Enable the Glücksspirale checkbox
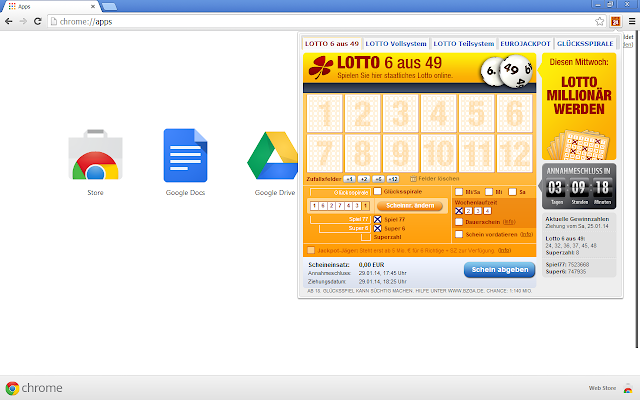 click(x=378, y=191)
